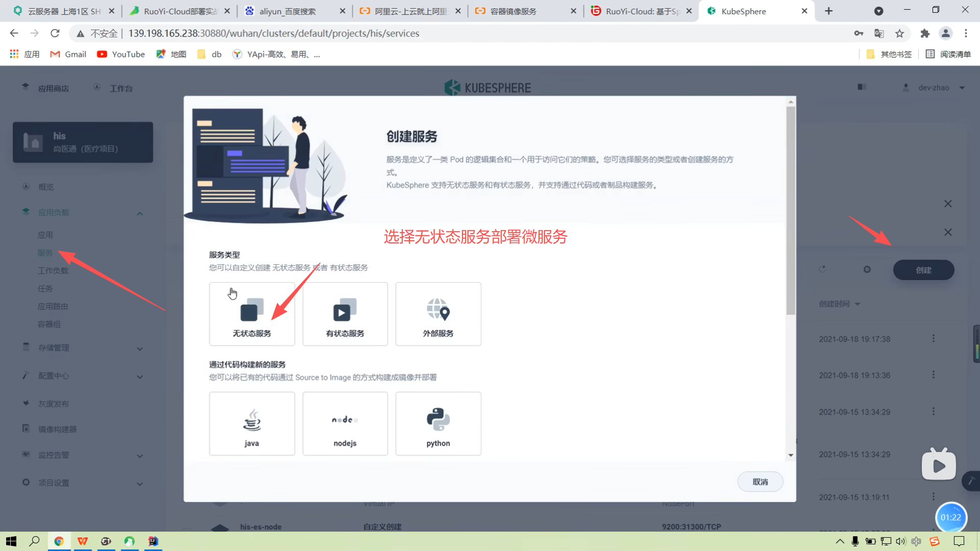
Task: Sort by 创建时间 column header
Action: [x=840, y=304]
